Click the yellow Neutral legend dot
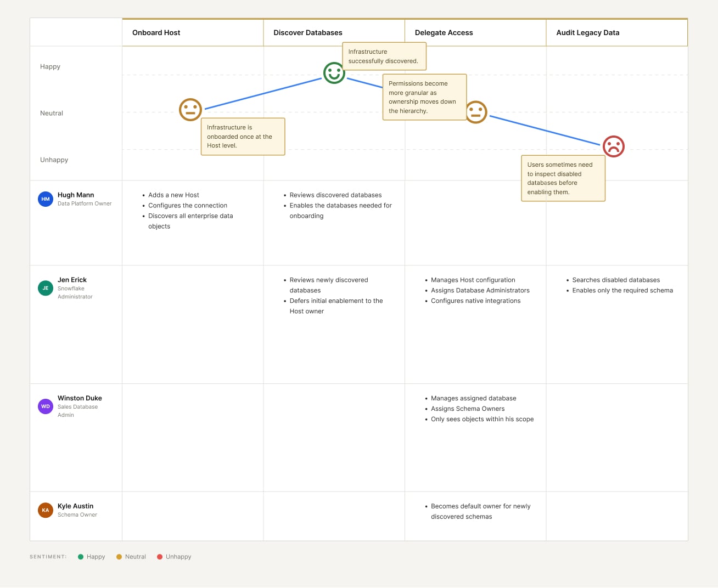The height and width of the screenshot is (588, 718). 119,557
